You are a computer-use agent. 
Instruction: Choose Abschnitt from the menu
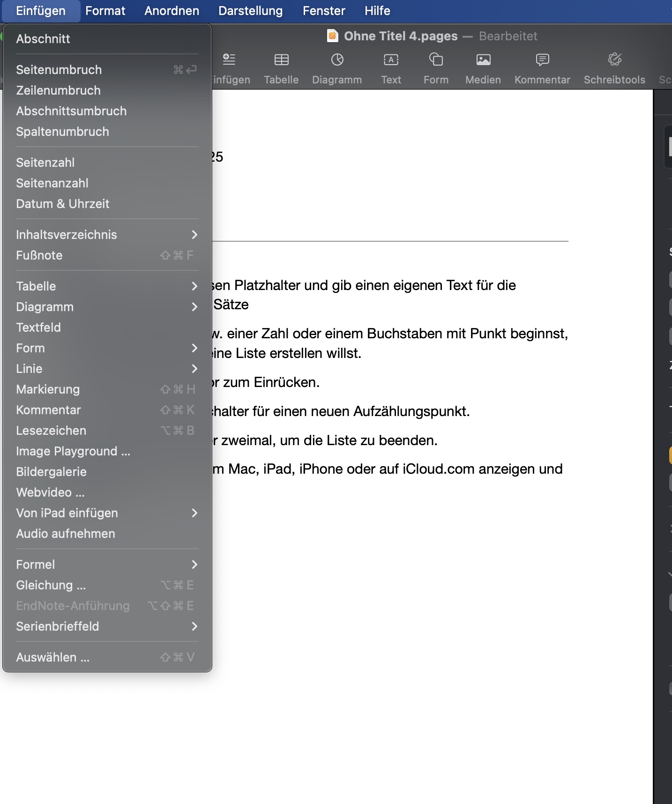(107, 39)
